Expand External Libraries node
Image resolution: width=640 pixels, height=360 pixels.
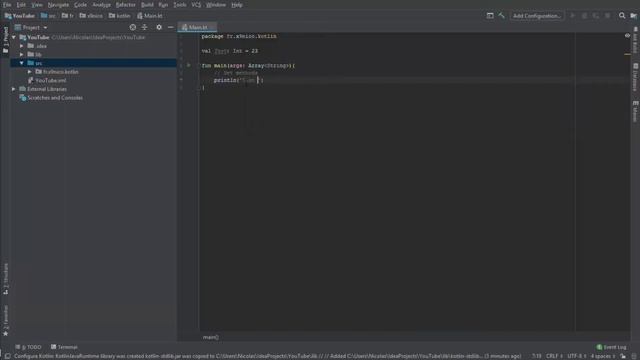pos(14,89)
